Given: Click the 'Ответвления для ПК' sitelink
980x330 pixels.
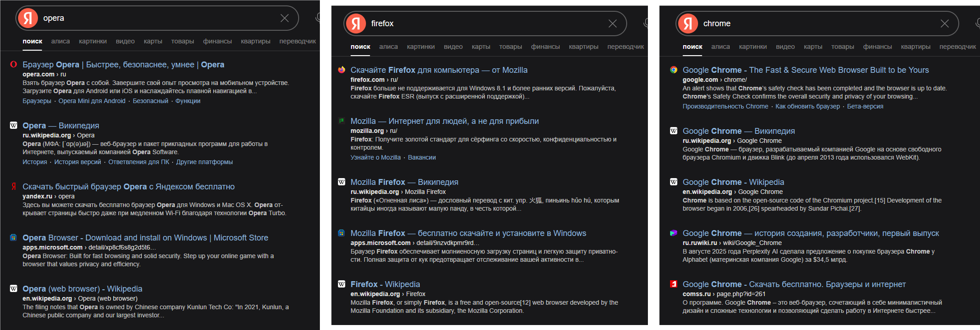Looking at the screenshot, I should click(139, 162).
